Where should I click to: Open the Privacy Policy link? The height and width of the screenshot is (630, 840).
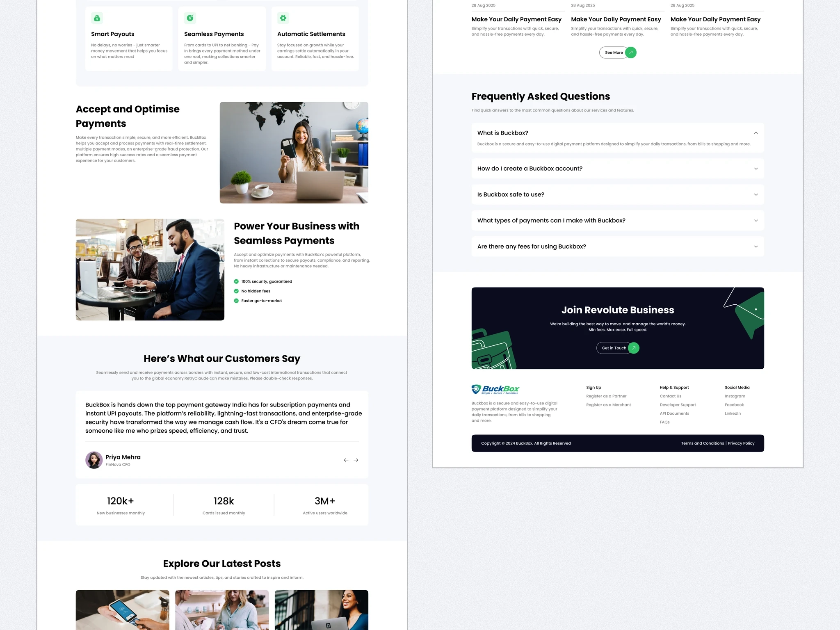click(741, 443)
